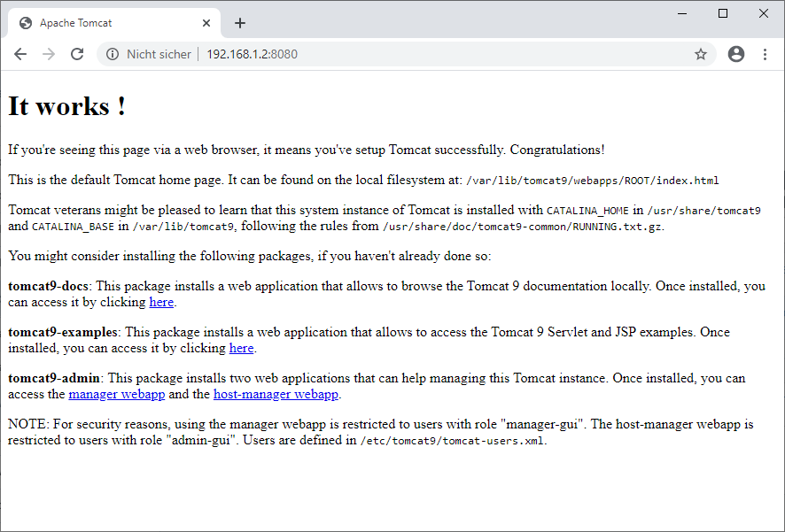
Task: Minimize the browser window
Action: coord(682,13)
